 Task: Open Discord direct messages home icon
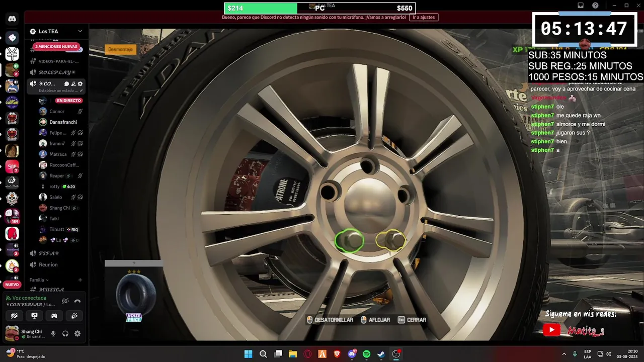(x=12, y=19)
